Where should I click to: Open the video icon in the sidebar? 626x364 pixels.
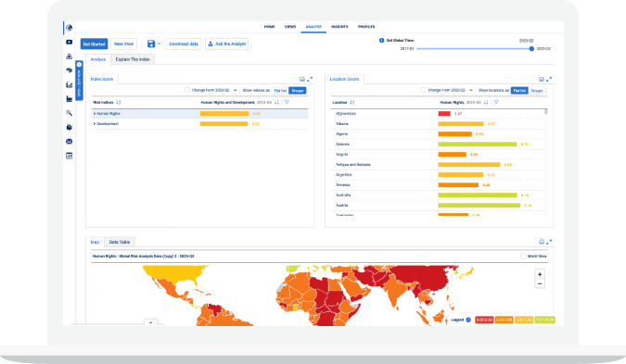click(x=69, y=43)
